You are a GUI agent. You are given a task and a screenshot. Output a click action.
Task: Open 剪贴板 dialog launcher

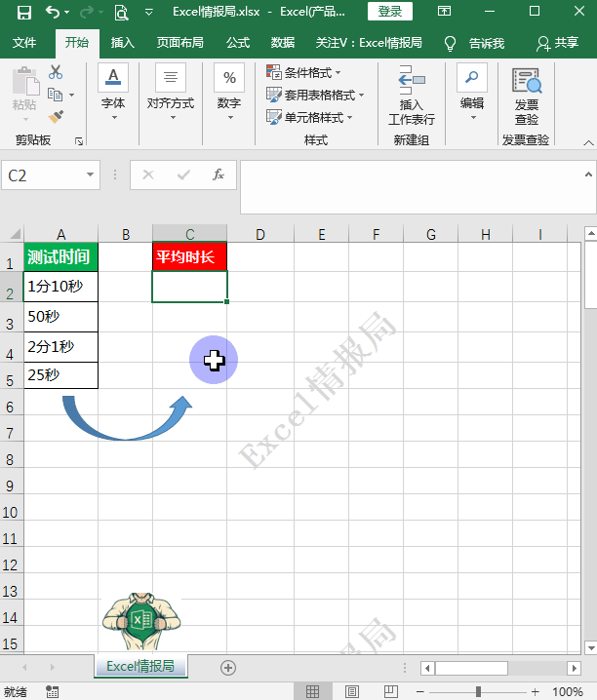tap(79, 141)
